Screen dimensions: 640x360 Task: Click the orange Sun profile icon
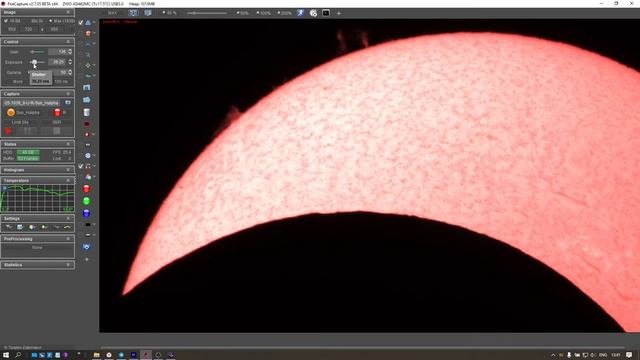pyautogui.click(x=11, y=113)
